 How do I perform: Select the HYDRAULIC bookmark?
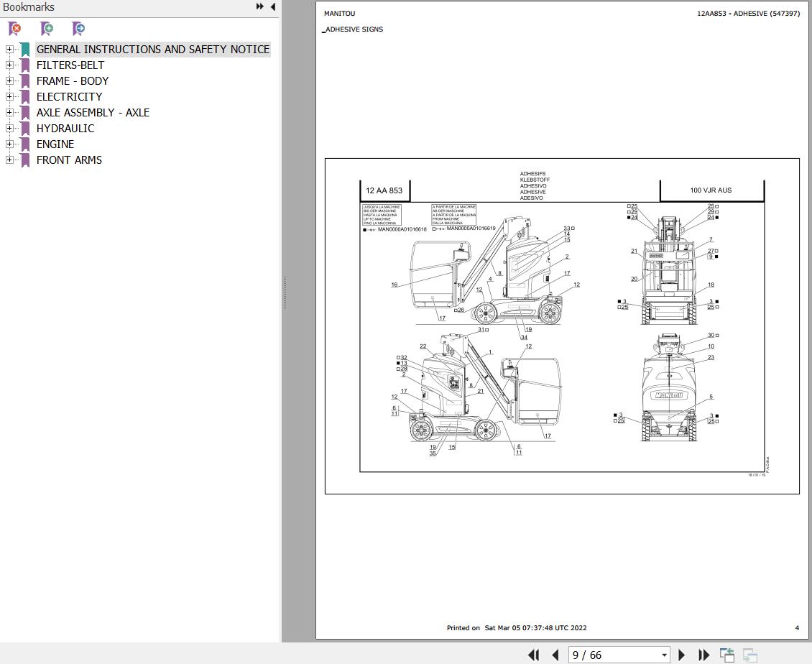[65, 129]
